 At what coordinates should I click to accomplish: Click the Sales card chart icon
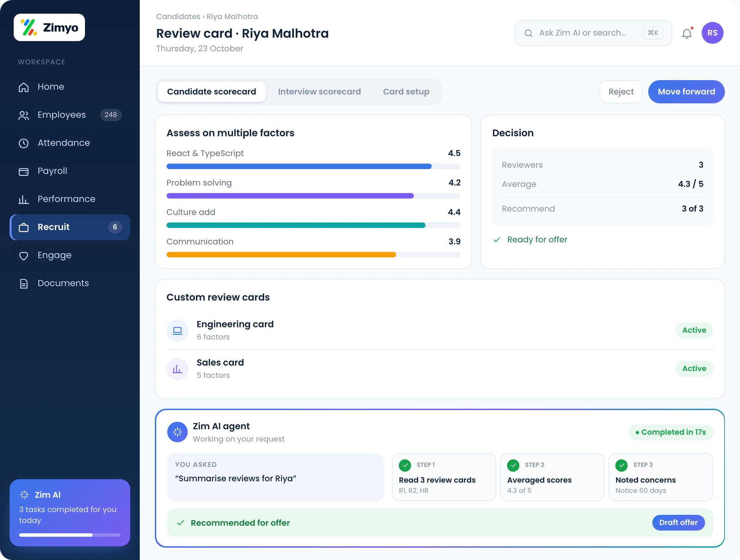point(177,369)
